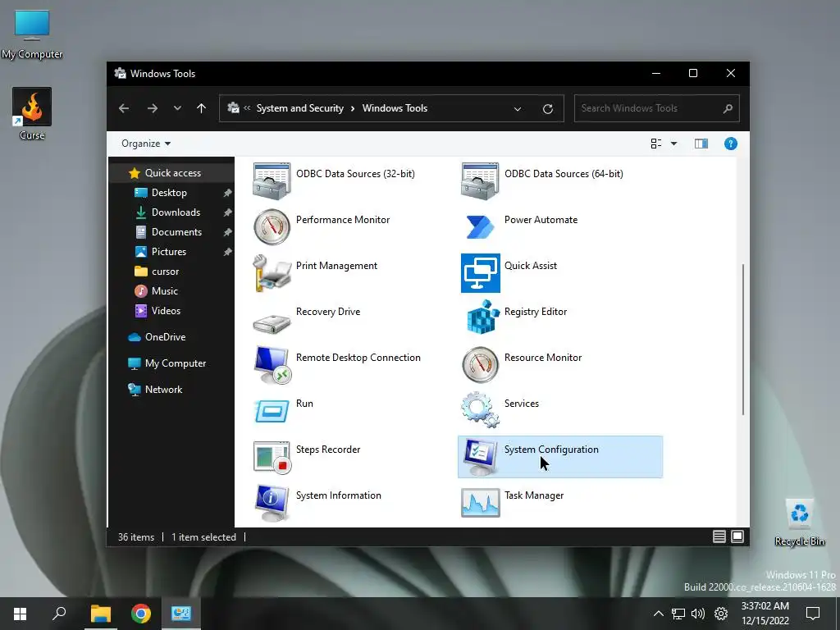This screenshot has height=630, width=840.
Task: Expand hidden path chevrons in address bar
Action: click(247, 108)
